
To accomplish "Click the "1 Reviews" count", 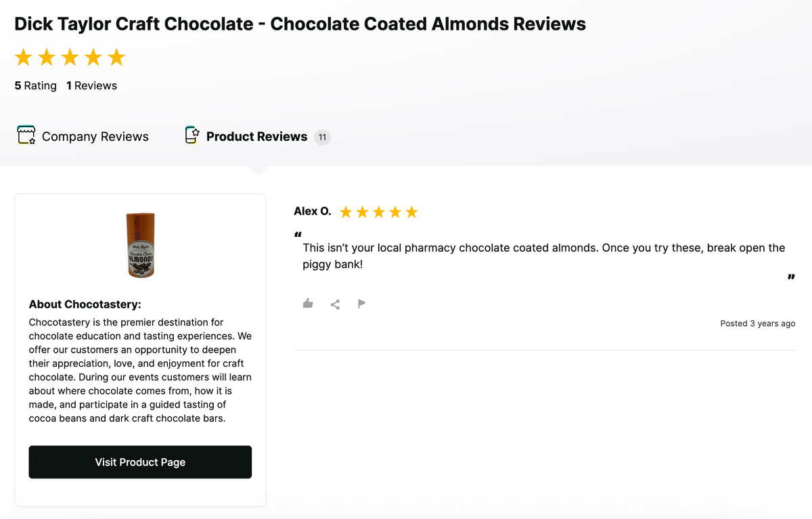I will (x=92, y=86).
